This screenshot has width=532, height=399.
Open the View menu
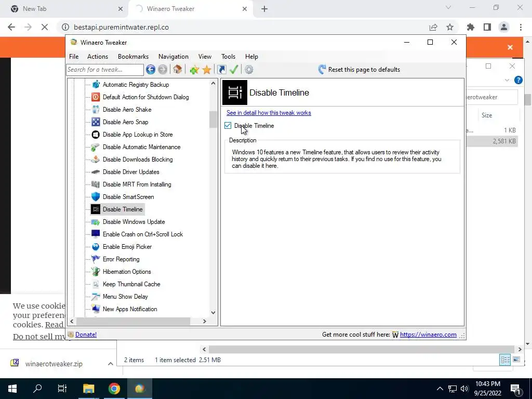(205, 57)
